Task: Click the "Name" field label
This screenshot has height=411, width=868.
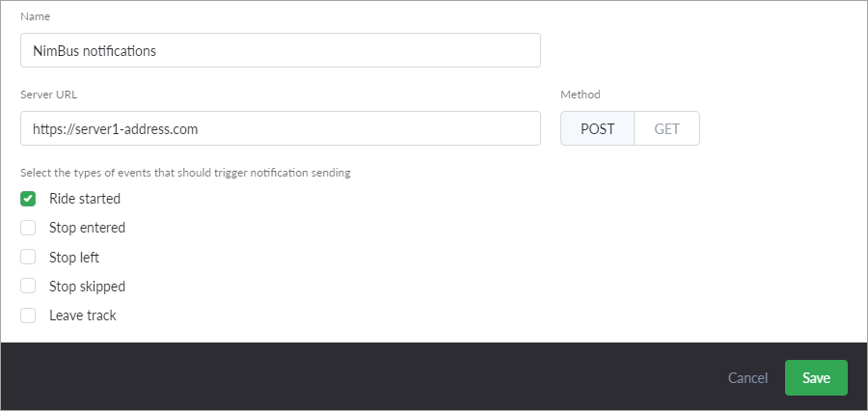Action: click(36, 17)
